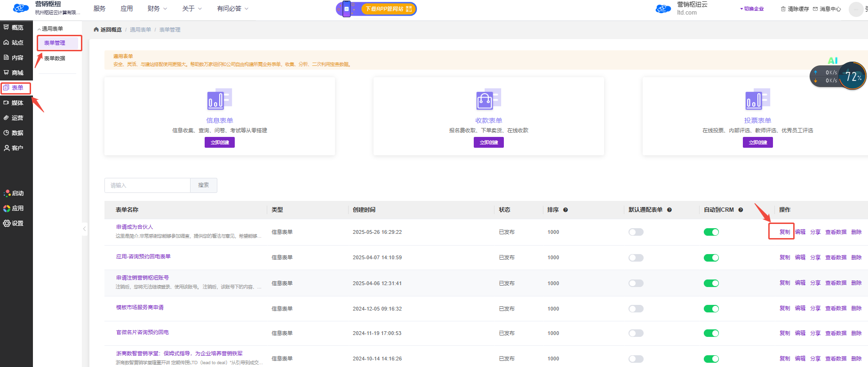Click the 设置 settings gear icon
This screenshot has height=367, width=868.
coord(7,223)
